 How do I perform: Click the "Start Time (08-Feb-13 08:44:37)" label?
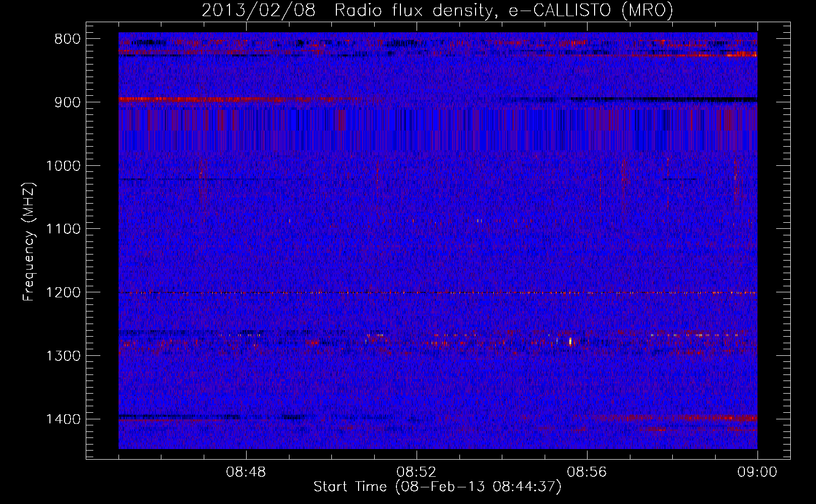(x=437, y=487)
